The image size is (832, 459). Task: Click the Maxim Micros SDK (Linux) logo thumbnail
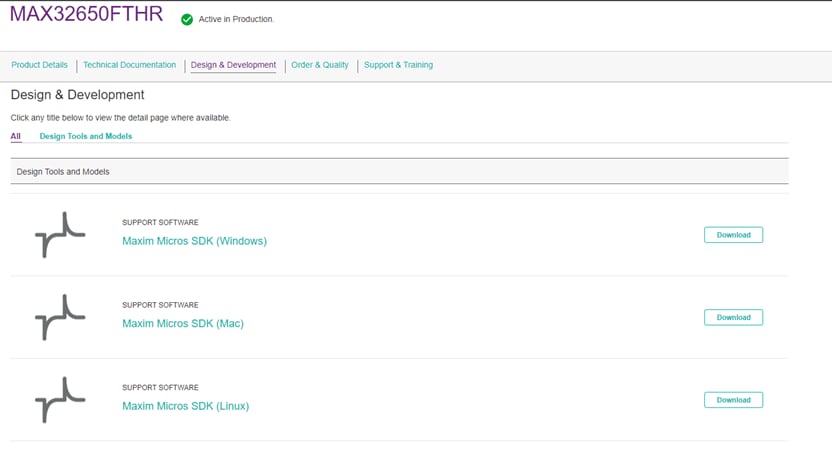[60, 400]
